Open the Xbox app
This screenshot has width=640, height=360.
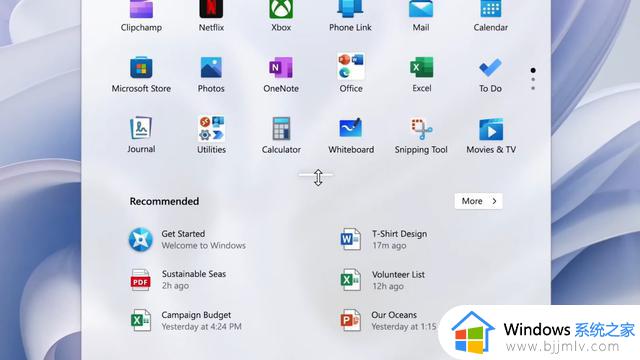(281, 16)
